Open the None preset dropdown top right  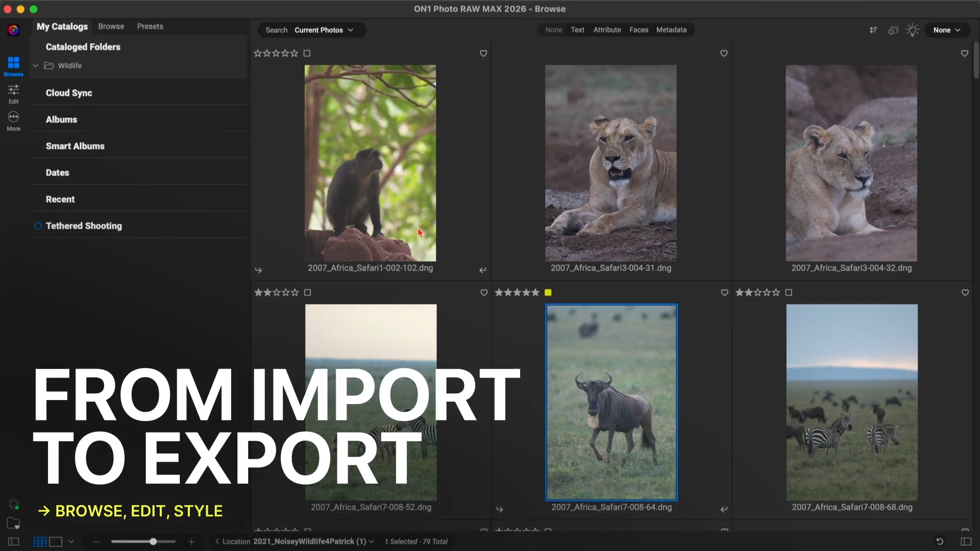947,30
